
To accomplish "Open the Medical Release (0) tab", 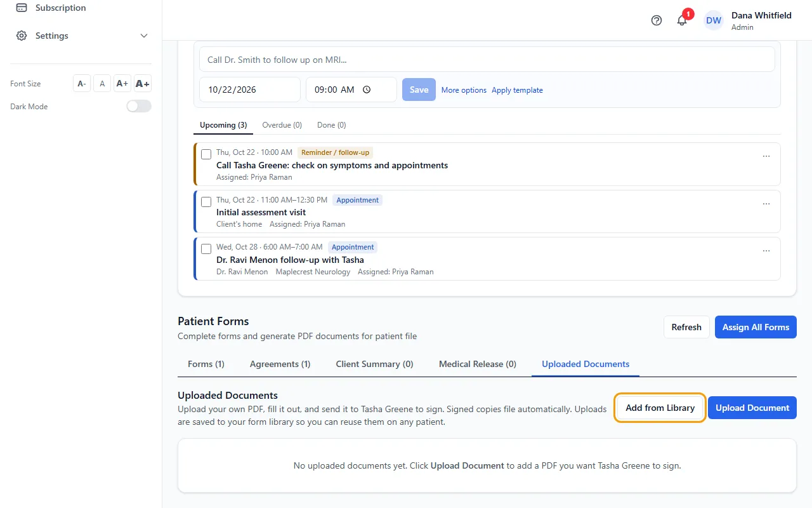I will tap(478, 364).
